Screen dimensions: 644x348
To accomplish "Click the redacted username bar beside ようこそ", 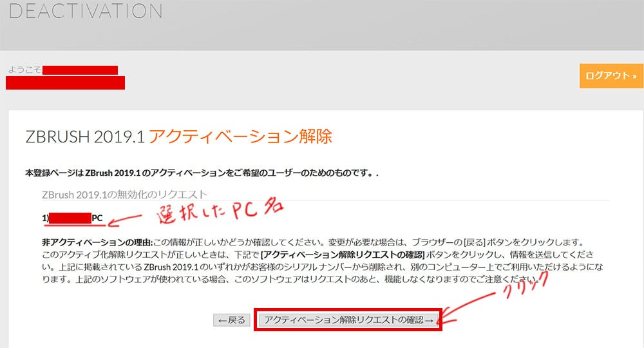I will 80,70.
